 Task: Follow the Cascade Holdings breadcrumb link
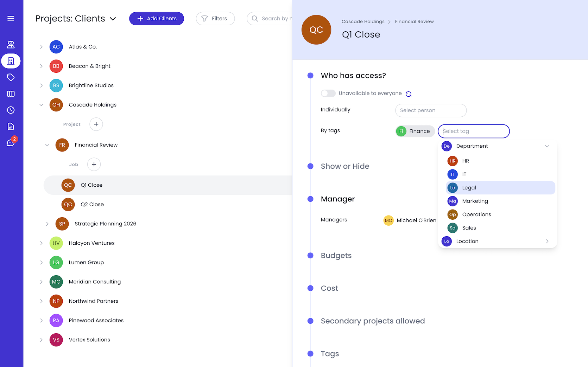[x=363, y=21]
